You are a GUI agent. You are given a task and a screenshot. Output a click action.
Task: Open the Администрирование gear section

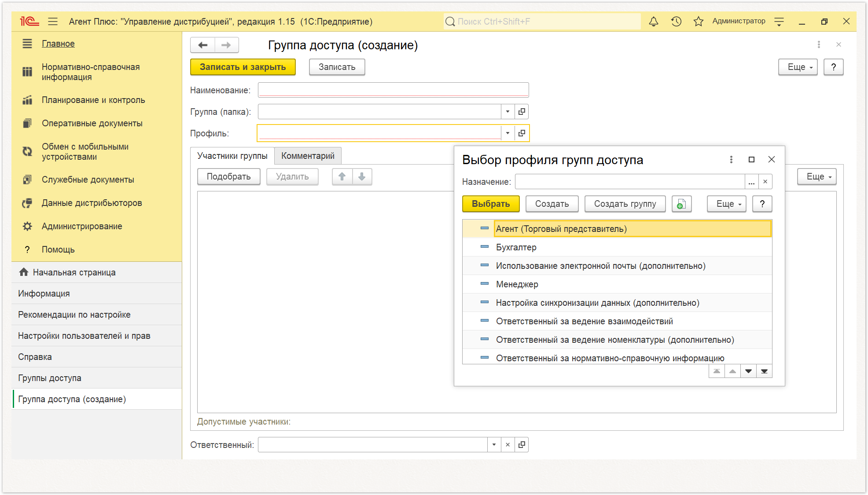82,226
